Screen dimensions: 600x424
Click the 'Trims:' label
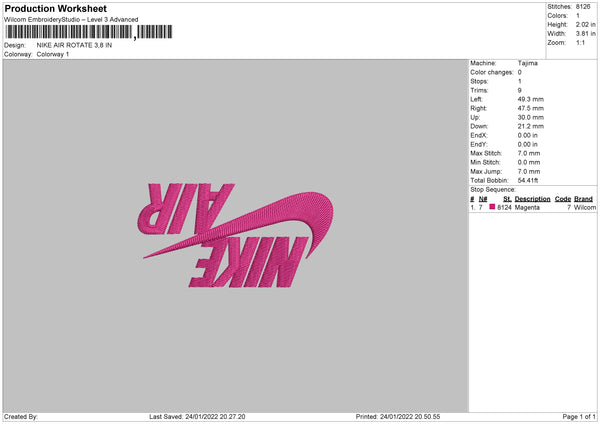click(479, 90)
